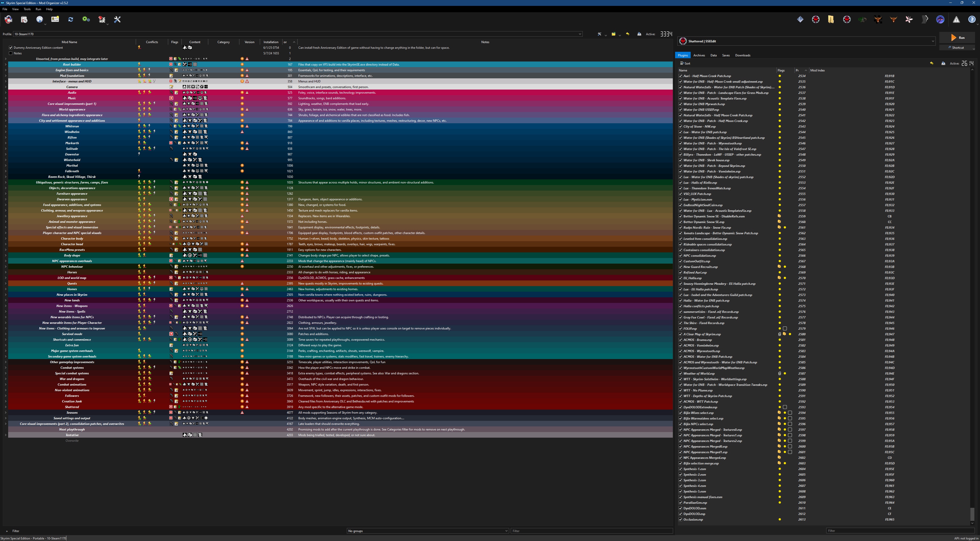
Task: Expand the Root builder separator
Action: 5,64
